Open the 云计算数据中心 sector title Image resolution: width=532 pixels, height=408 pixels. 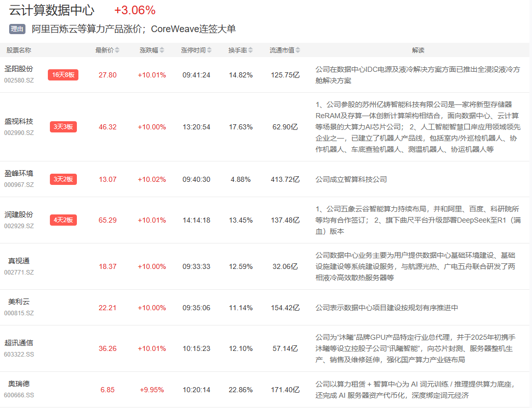51,10
